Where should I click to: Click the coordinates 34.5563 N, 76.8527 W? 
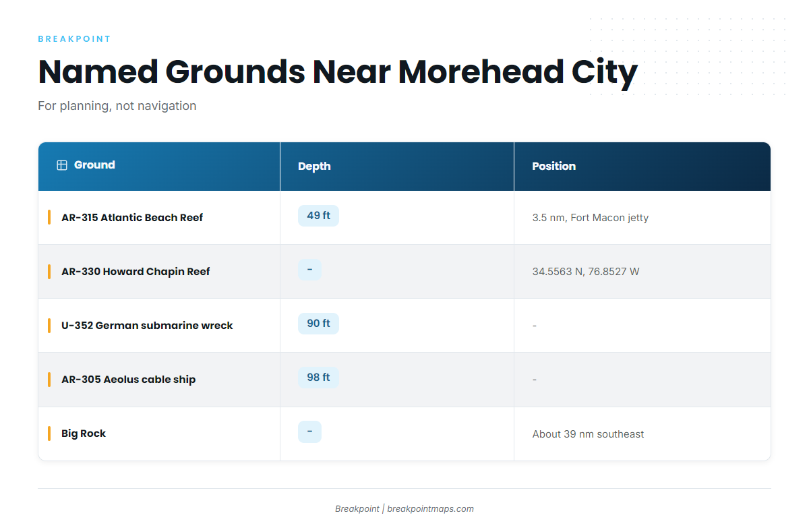(x=586, y=272)
